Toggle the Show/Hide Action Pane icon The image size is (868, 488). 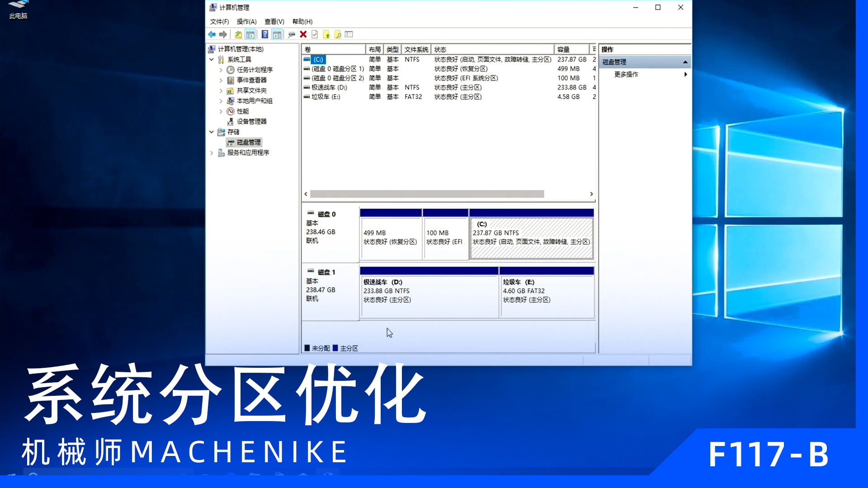coord(277,34)
